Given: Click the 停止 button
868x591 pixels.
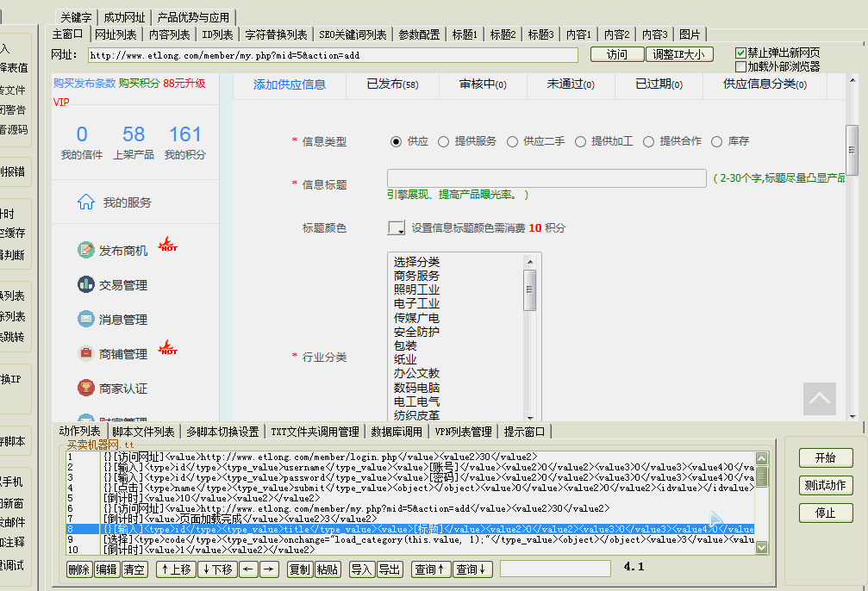Looking at the screenshot, I should pos(826,513).
